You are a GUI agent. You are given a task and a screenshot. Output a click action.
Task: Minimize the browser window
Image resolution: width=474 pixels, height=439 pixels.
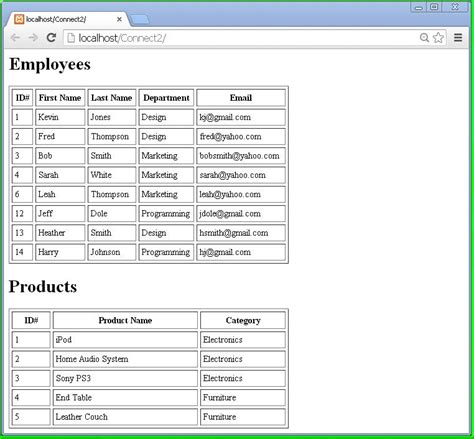pyautogui.click(x=419, y=7)
